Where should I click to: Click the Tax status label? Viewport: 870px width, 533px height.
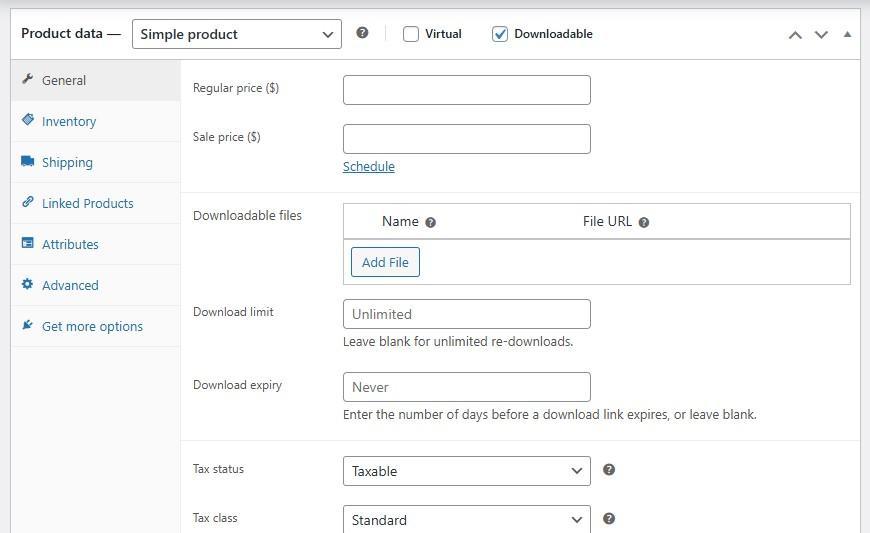[218, 469]
